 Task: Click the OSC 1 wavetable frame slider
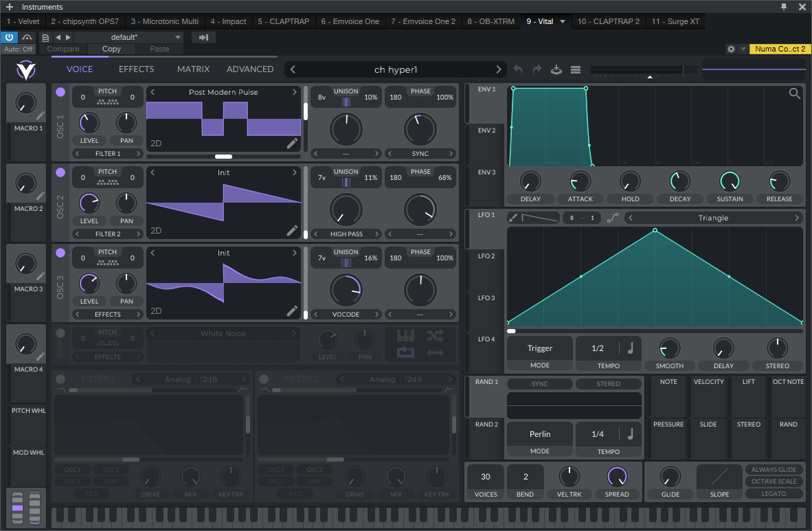point(223,157)
